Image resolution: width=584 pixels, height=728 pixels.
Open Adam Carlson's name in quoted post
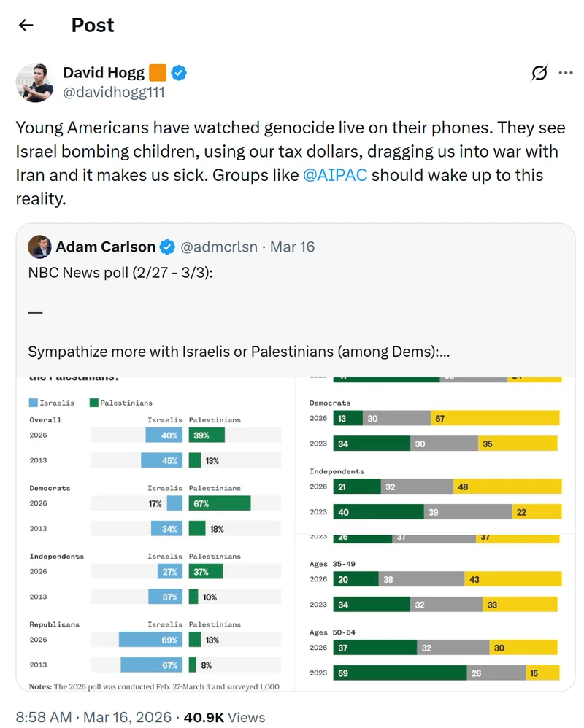105,247
